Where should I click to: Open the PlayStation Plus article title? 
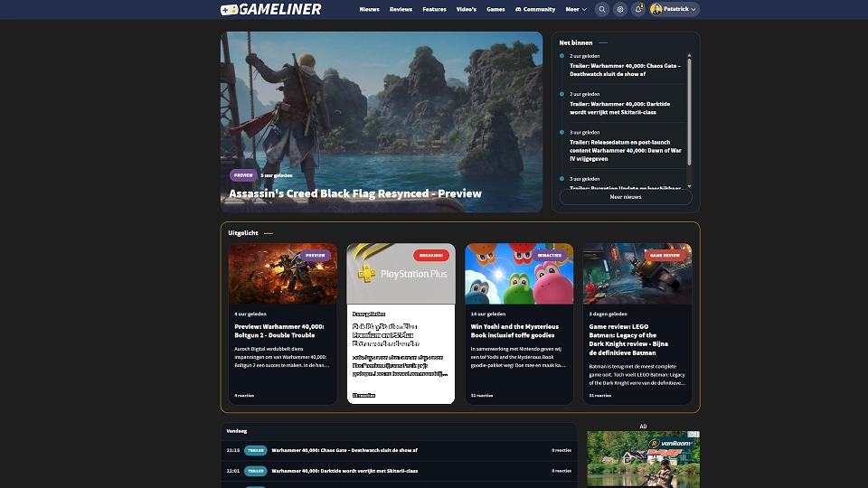386,335
